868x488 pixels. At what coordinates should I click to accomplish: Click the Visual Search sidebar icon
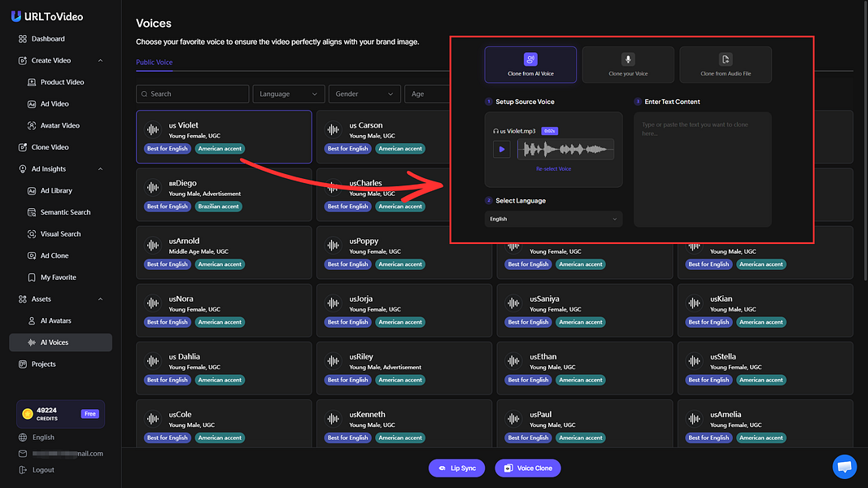[32, 234]
